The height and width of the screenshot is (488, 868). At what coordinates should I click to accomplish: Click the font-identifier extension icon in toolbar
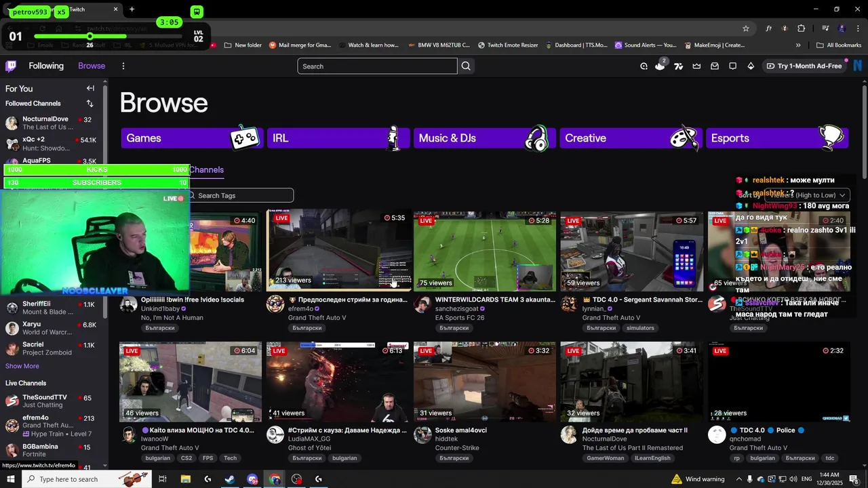point(769,28)
